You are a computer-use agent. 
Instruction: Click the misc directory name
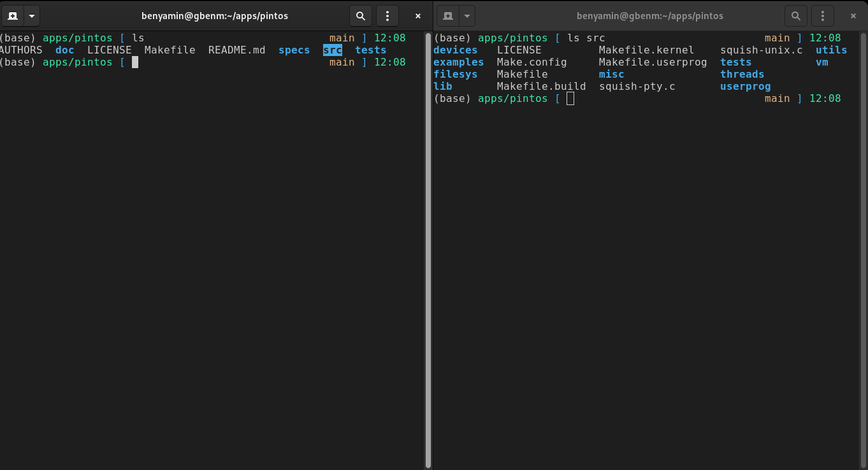[x=612, y=74]
